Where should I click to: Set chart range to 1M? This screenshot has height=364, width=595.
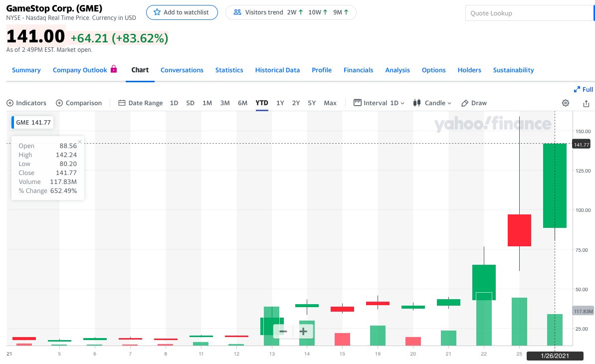(x=207, y=103)
